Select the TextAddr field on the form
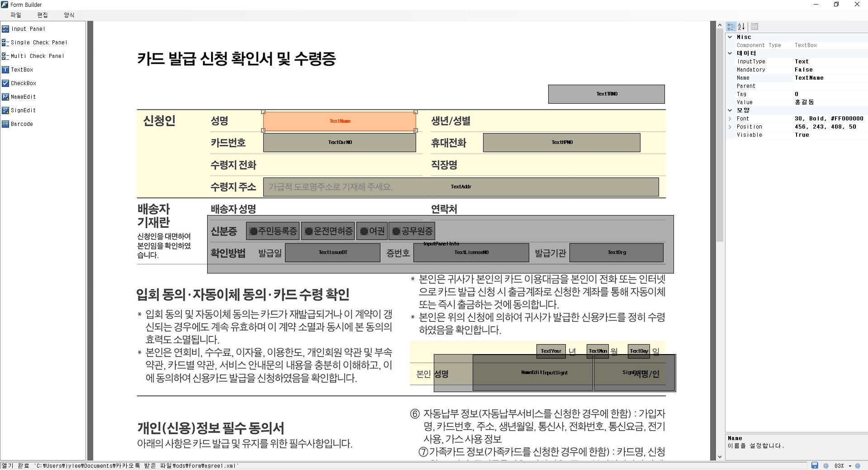868x470 pixels. [460, 187]
